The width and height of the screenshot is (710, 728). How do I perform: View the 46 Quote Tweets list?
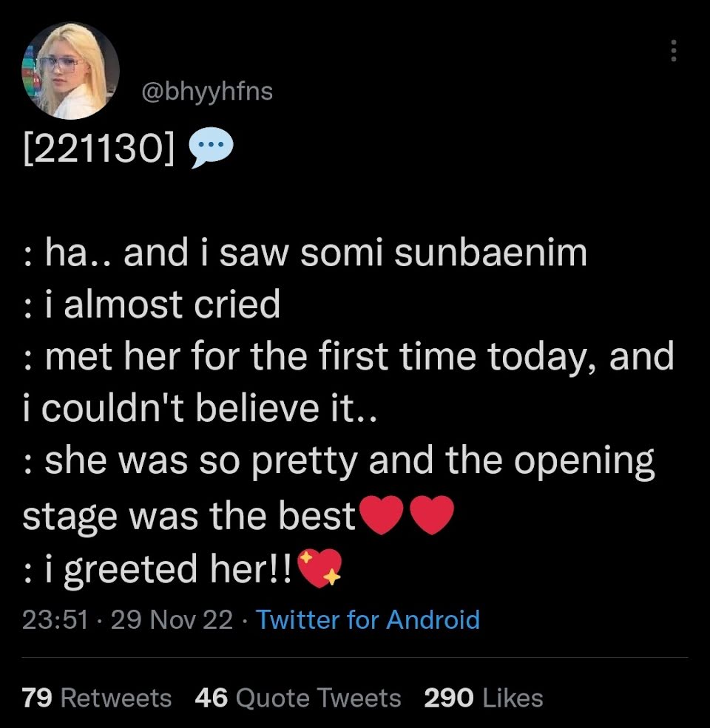click(298, 698)
